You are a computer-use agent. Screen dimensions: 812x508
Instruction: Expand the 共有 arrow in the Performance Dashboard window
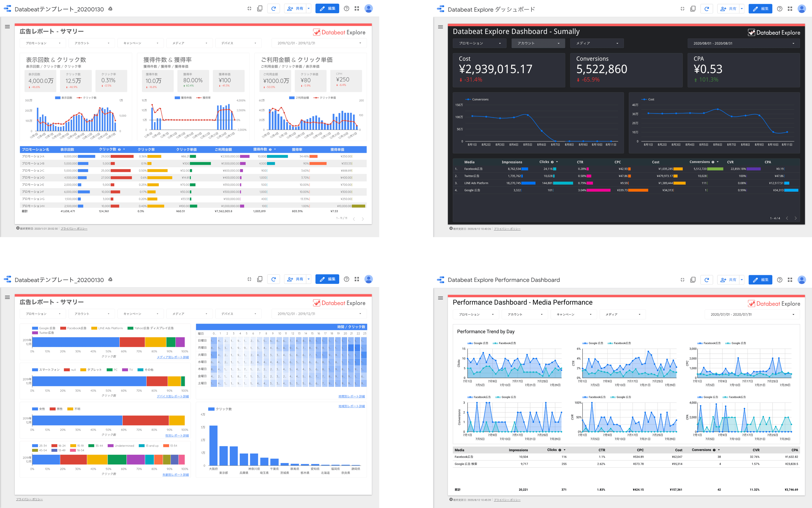[x=742, y=280]
